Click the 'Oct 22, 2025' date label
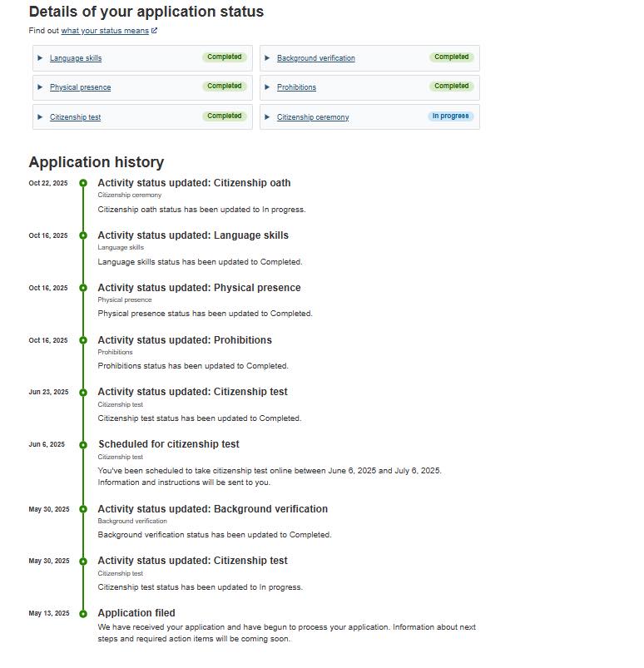Screen dimensions: 644x668 [x=48, y=183]
